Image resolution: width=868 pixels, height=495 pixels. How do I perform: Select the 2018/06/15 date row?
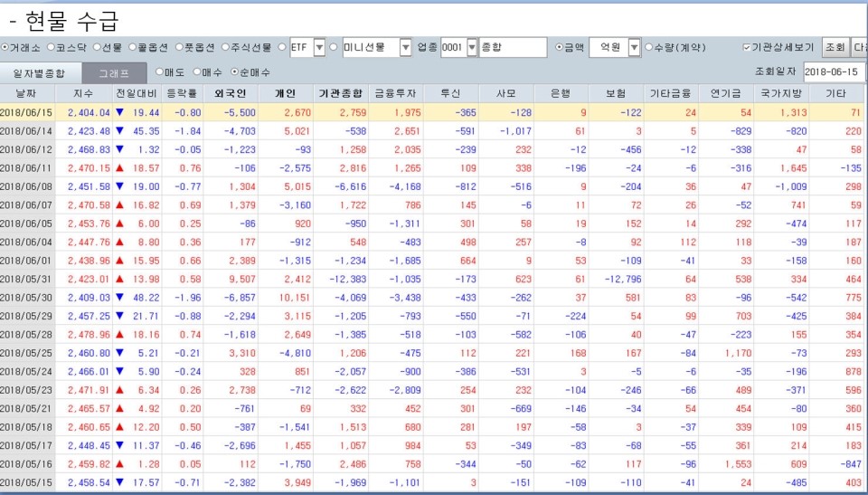[x=27, y=112]
